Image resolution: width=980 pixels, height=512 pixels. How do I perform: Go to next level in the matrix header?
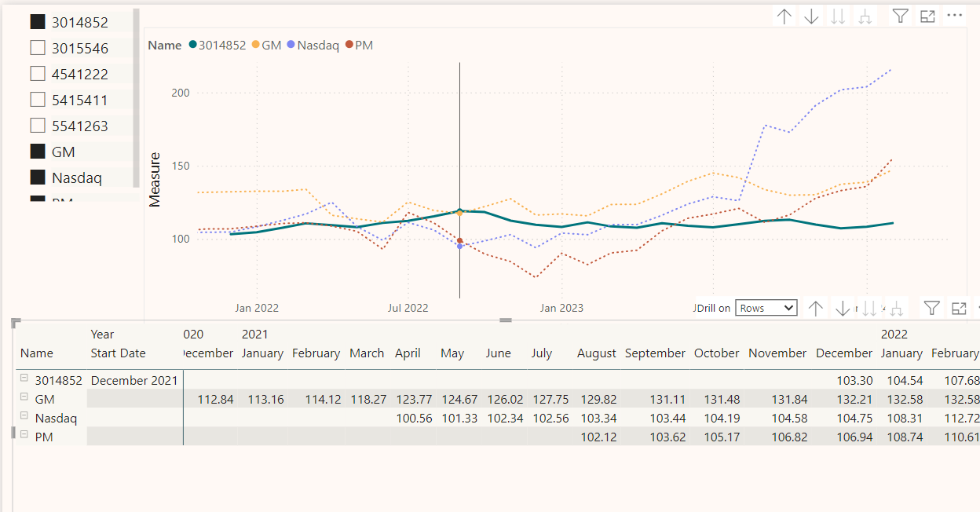(x=869, y=309)
